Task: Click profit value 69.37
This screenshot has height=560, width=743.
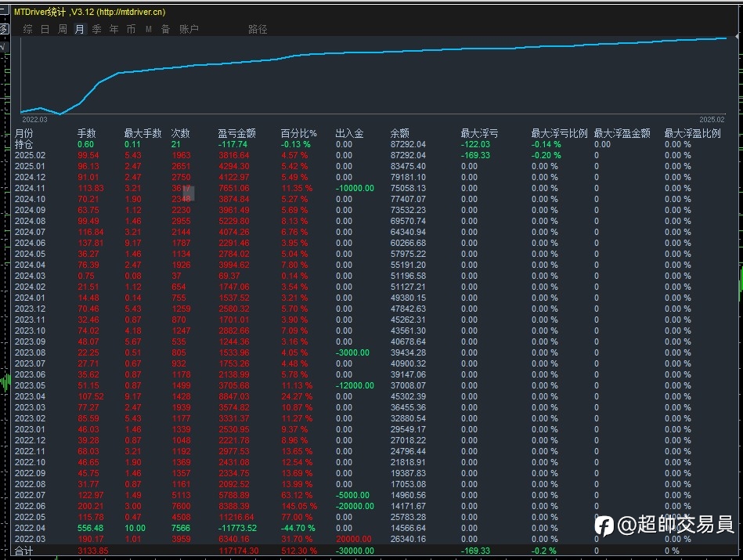Action: [x=229, y=276]
